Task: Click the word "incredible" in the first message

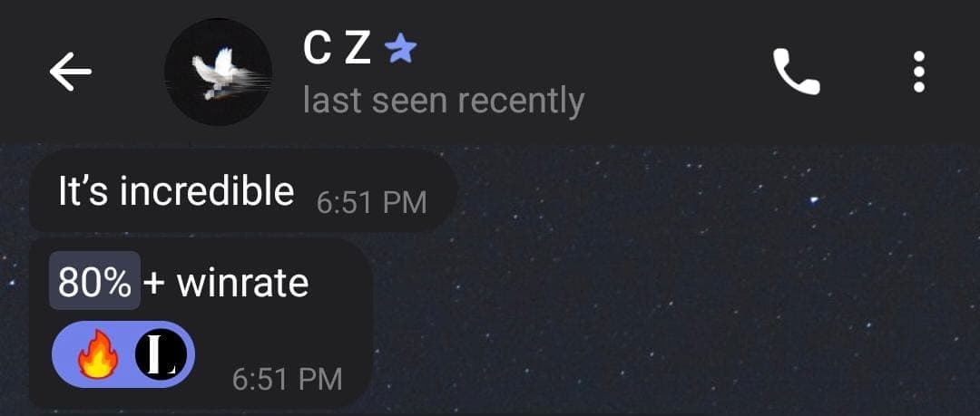Action: (x=207, y=190)
